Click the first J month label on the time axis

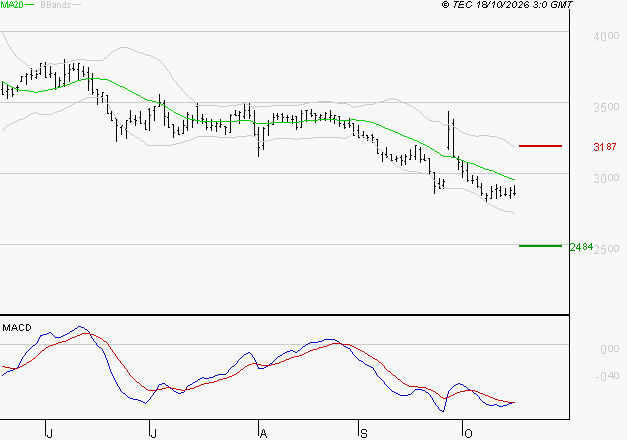pos(49,434)
